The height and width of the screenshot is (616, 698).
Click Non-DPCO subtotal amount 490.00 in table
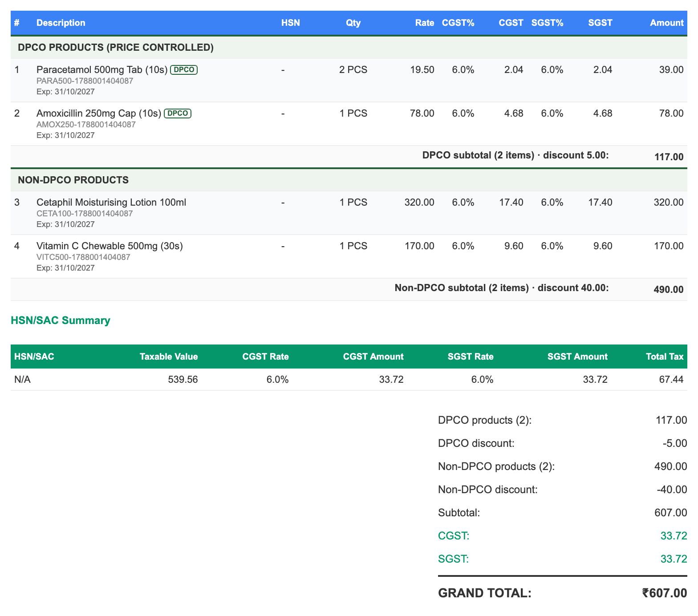(669, 289)
